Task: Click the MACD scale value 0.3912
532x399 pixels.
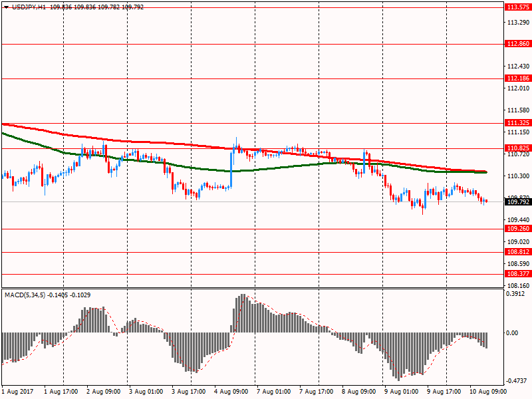Action: pyautogui.click(x=515, y=294)
